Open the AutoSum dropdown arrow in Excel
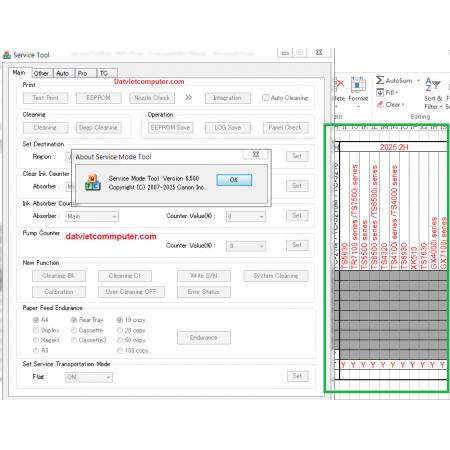 click(x=418, y=80)
